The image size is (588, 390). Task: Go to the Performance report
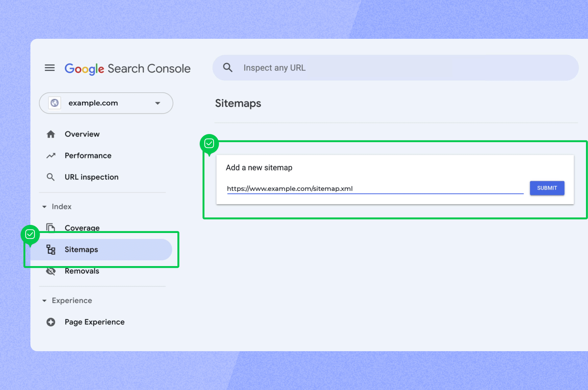click(88, 156)
